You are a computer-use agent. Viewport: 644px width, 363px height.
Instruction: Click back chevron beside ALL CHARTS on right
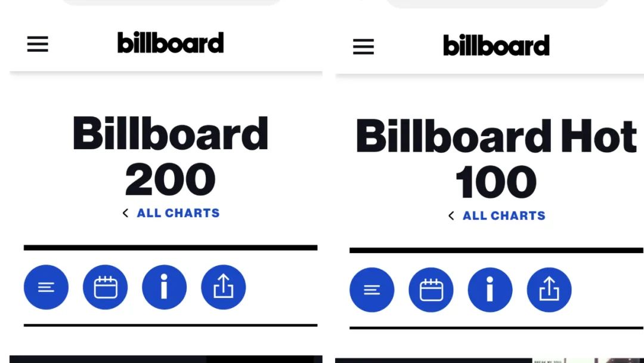[451, 216]
